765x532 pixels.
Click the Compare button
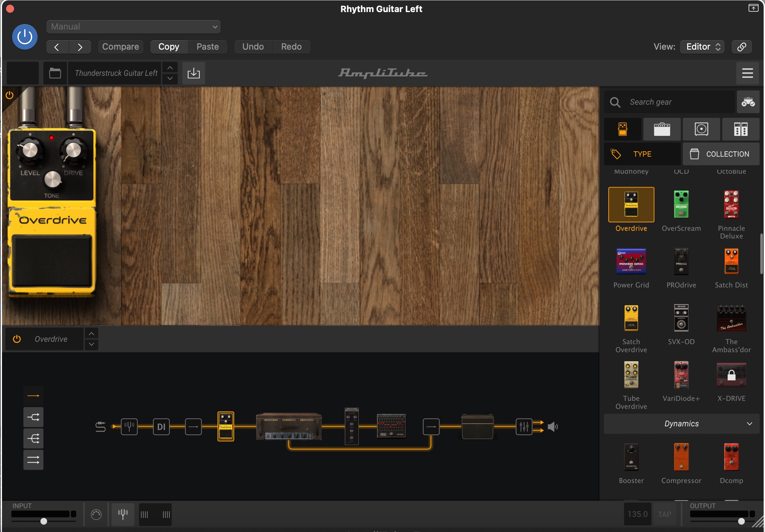[x=120, y=47]
